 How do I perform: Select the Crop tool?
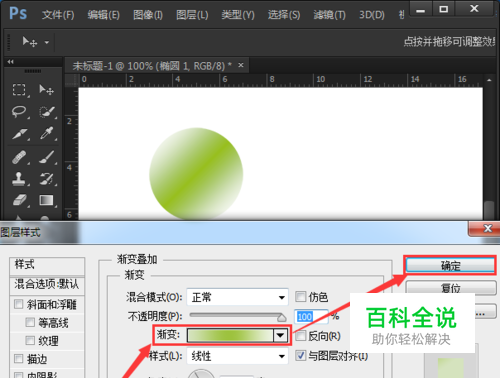19,134
